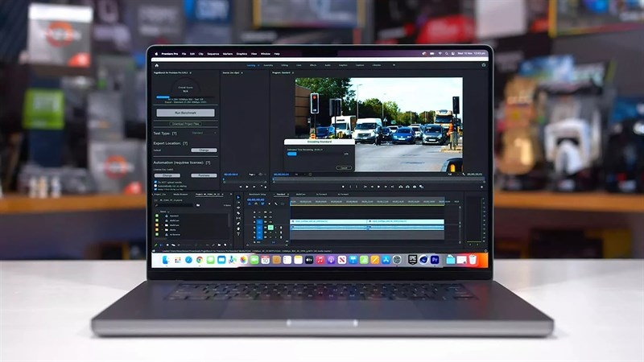Viewport: 644px width, 362px height.
Task: Open Button Editor plus icon in Program monitor
Action: (x=481, y=187)
